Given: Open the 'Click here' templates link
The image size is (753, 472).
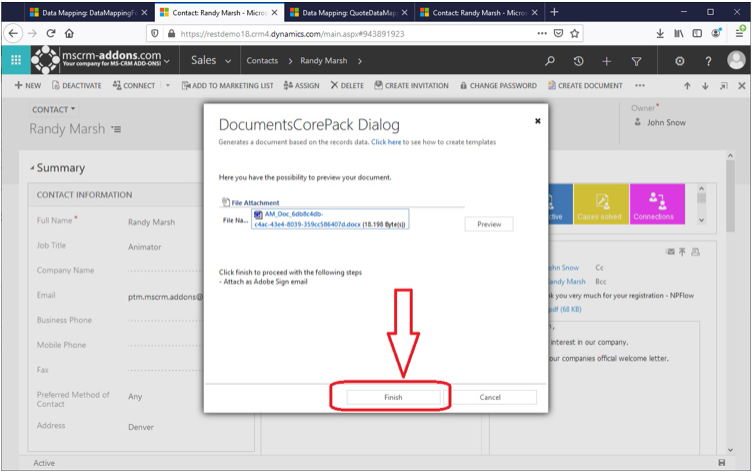Looking at the screenshot, I should coord(386,142).
